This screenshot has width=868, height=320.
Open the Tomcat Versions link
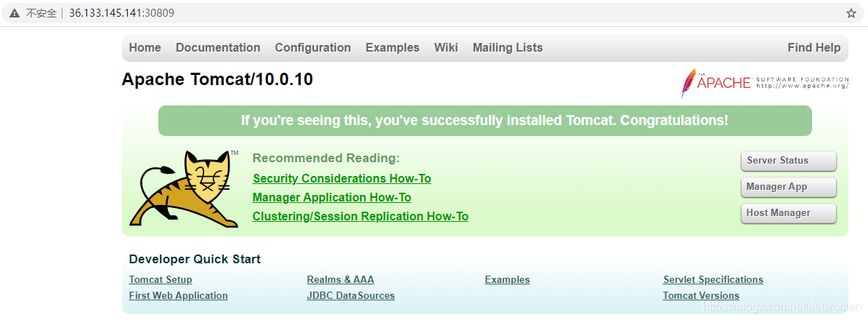(701, 295)
